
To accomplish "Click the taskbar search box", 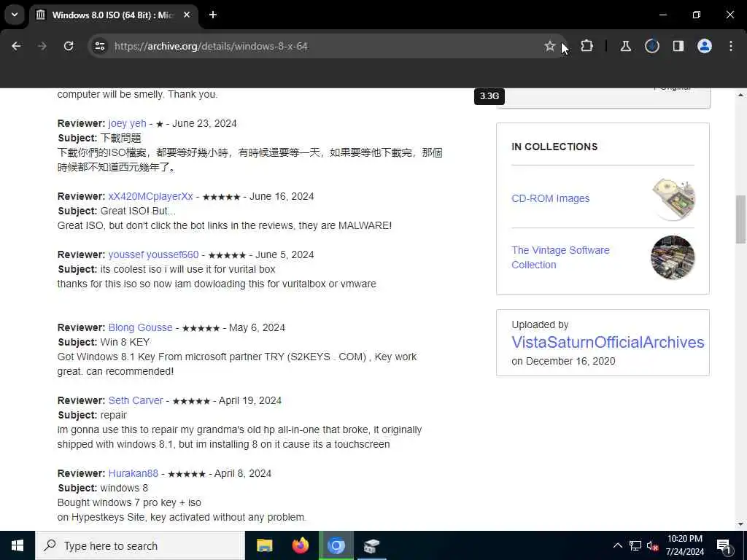I will click(x=140, y=545).
